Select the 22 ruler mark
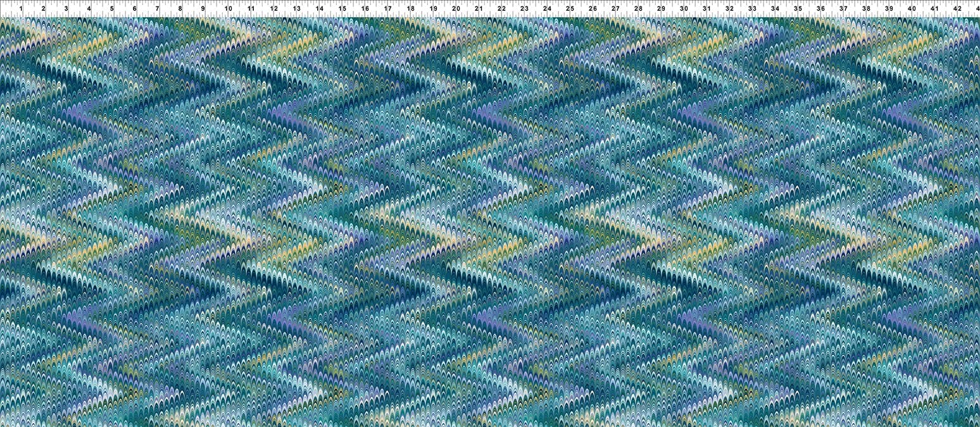 [x=501, y=9]
